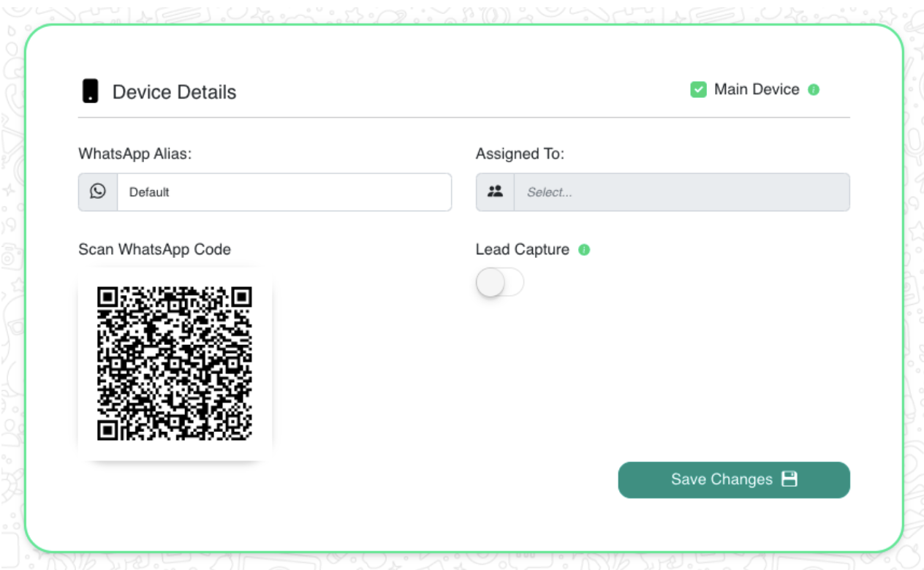Click the divider line under Device Details

(x=463, y=118)
